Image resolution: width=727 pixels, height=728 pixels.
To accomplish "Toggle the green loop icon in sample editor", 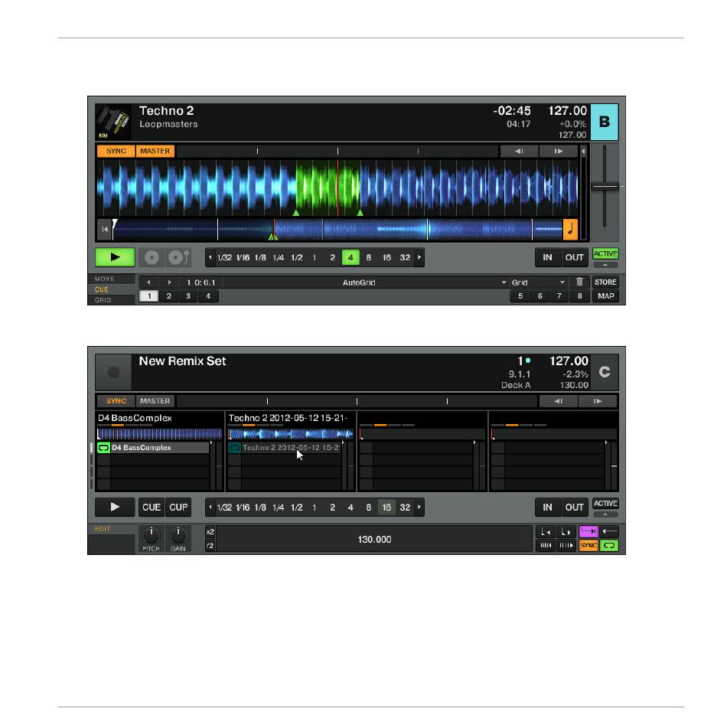I will pyautogui.click(x=609, y=546).
